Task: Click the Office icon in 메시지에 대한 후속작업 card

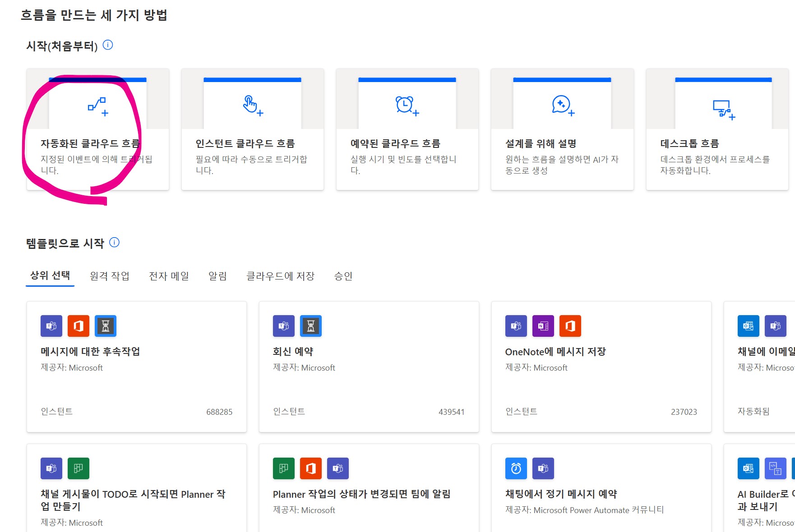Action: click(79, 326)
